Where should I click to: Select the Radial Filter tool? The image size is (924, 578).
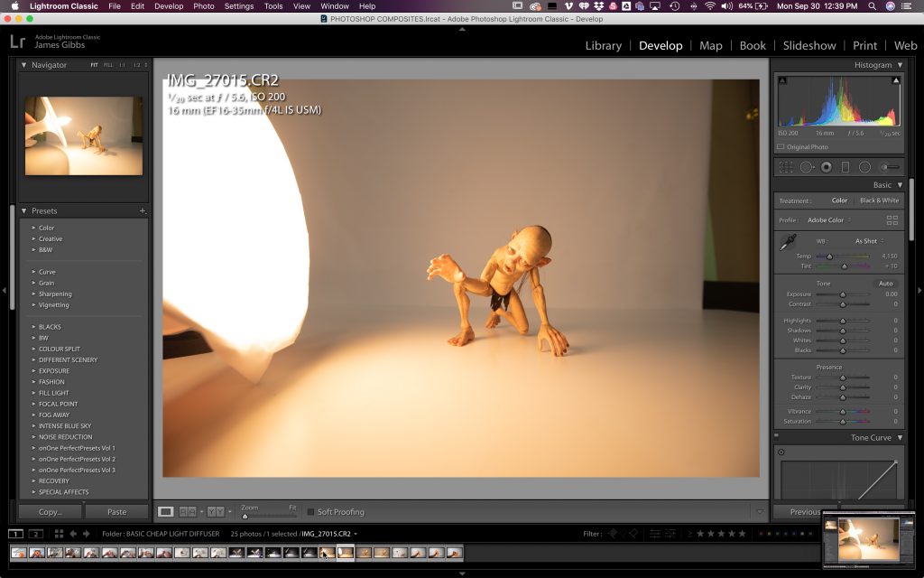pyautogui.click(x=864, y=167)
